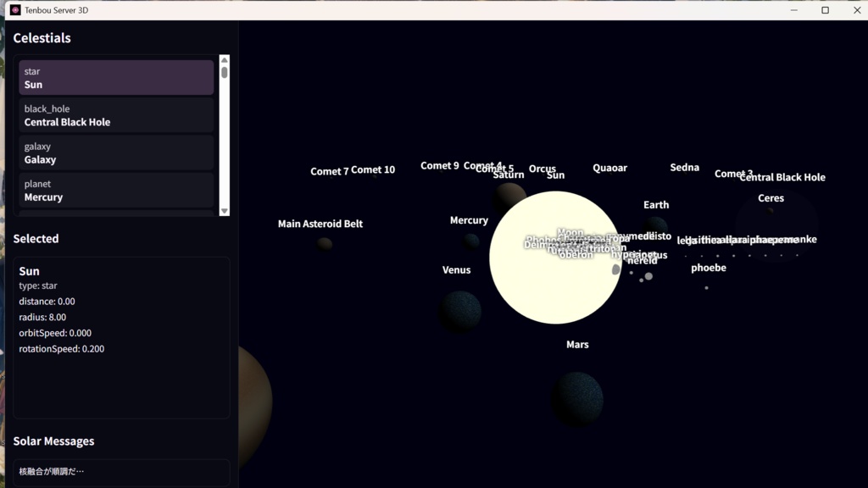Select Mercury in the Celestials list
Viewport: 868px width, 488px height.
[x=116, y=190]
